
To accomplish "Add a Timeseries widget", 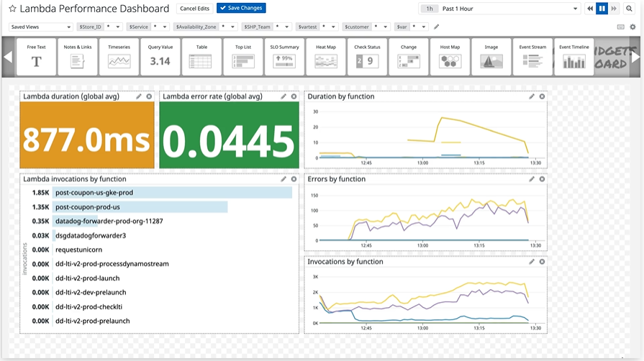I will pos(119,57).
